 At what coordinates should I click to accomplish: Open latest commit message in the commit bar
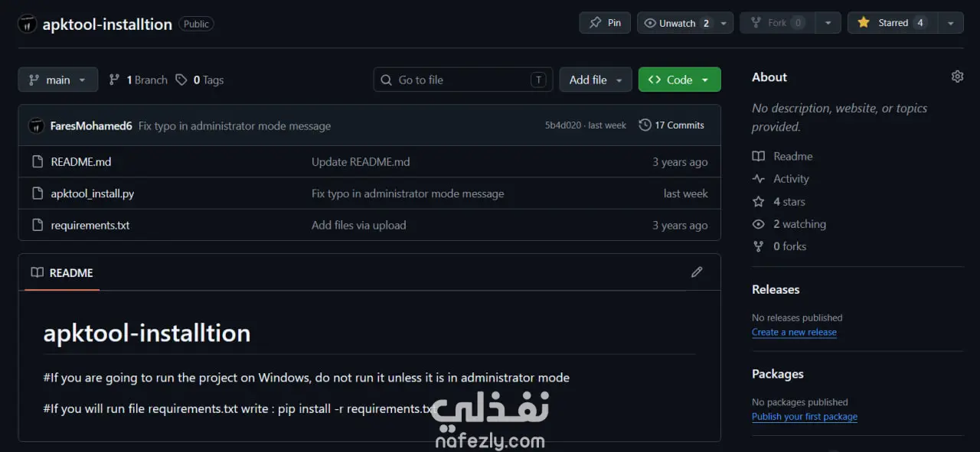235,125
